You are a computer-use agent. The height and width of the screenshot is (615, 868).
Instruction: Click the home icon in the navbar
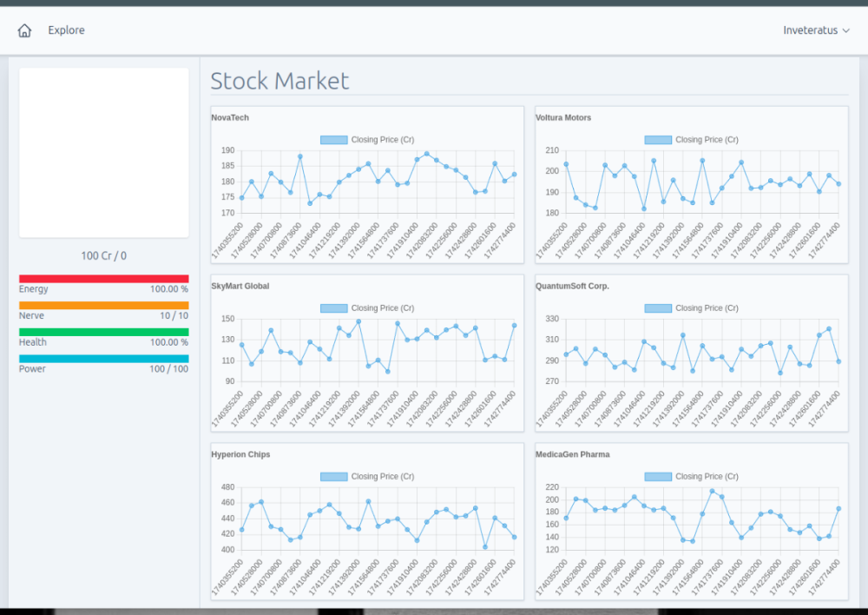[x=24, y=30]
